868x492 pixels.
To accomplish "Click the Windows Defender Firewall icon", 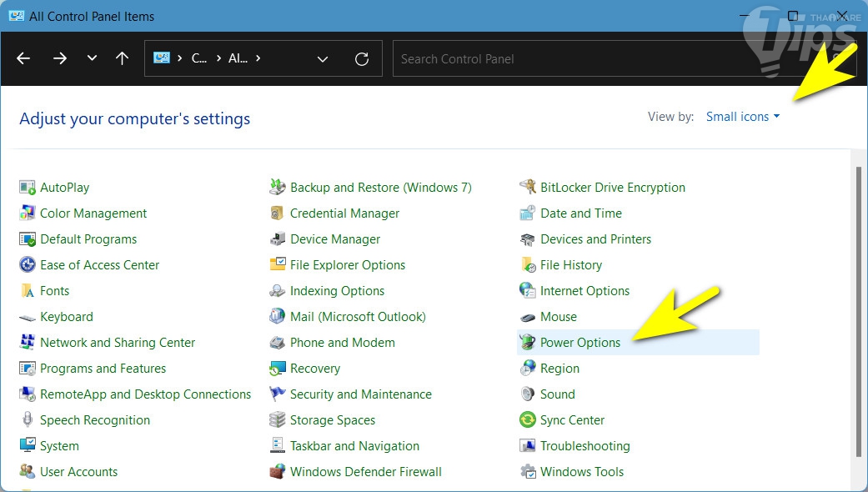I will tap(278, 472).
